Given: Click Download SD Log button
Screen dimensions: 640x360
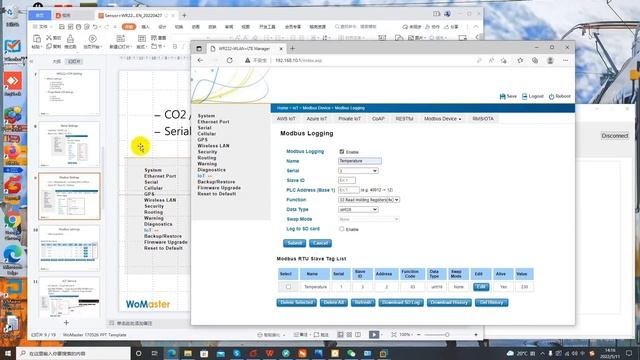Looking at the screenshot, I should click(x=401, y=302).
